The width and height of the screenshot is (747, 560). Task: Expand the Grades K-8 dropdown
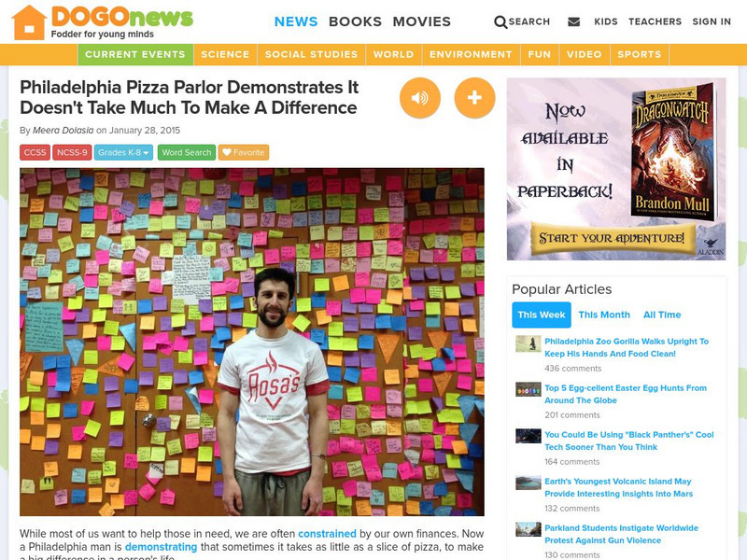(x=123, y=152)
